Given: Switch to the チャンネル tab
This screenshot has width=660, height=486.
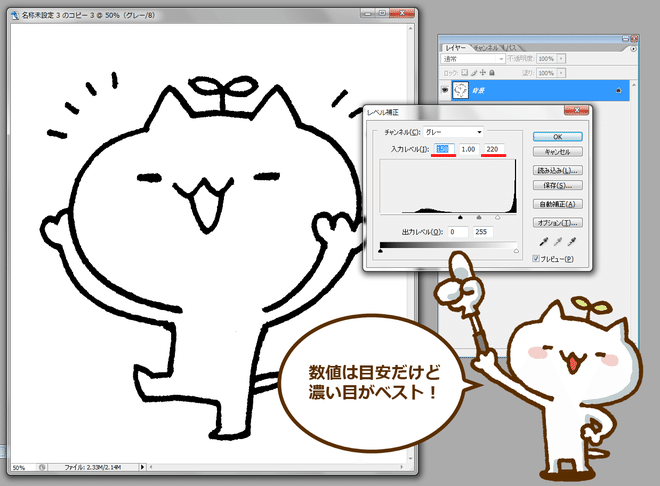Looking at the screenshot, I should coord(486,48).
